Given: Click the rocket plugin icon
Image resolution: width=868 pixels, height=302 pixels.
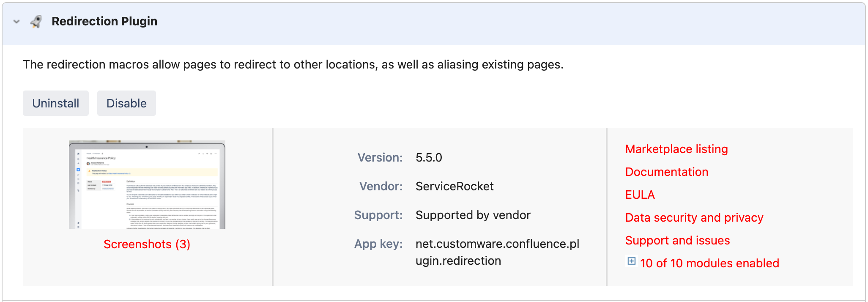Looking at the screenshot, I should (x=36, y=22).
